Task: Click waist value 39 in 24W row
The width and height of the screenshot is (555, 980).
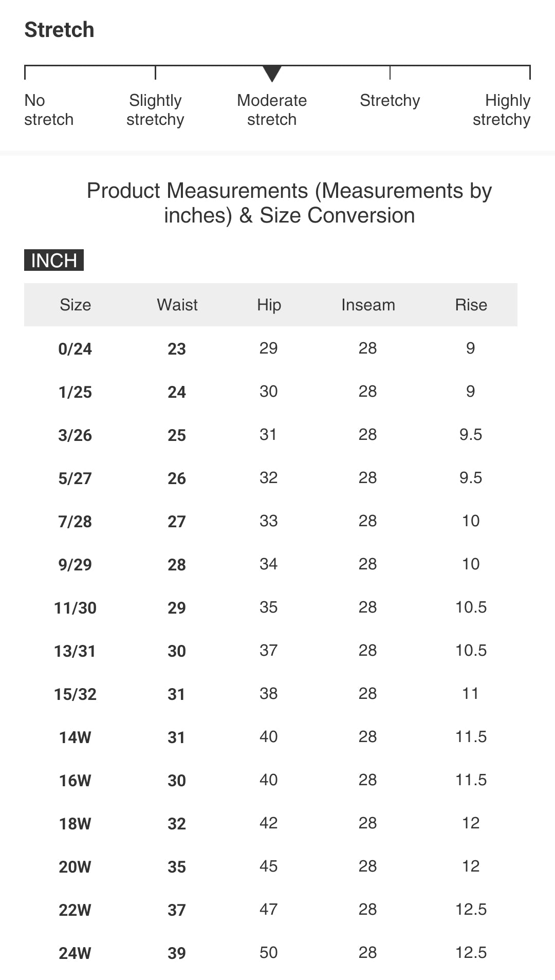Action: pos(177,953)
